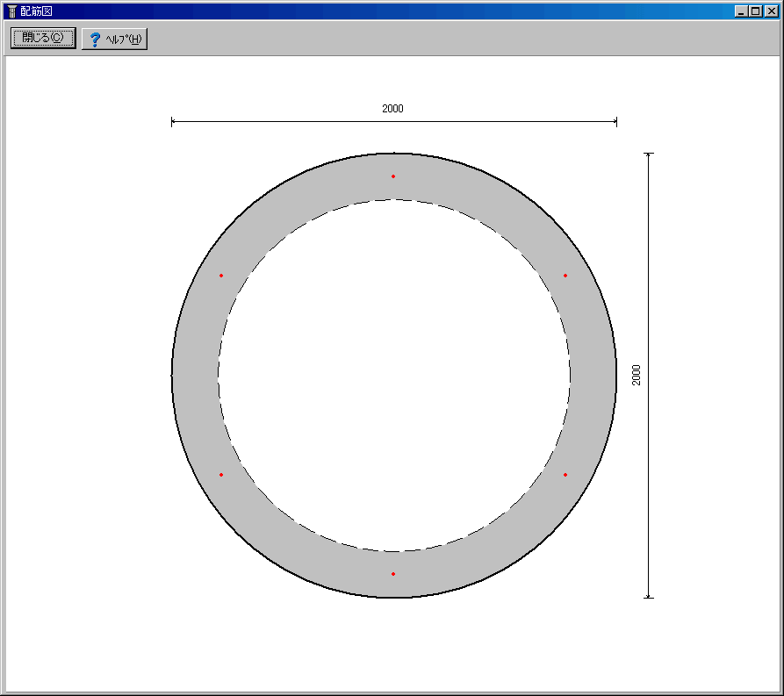Click the 閉じる(C) close button
Viewport: 784px width, 696px height.
pos(44,38)
